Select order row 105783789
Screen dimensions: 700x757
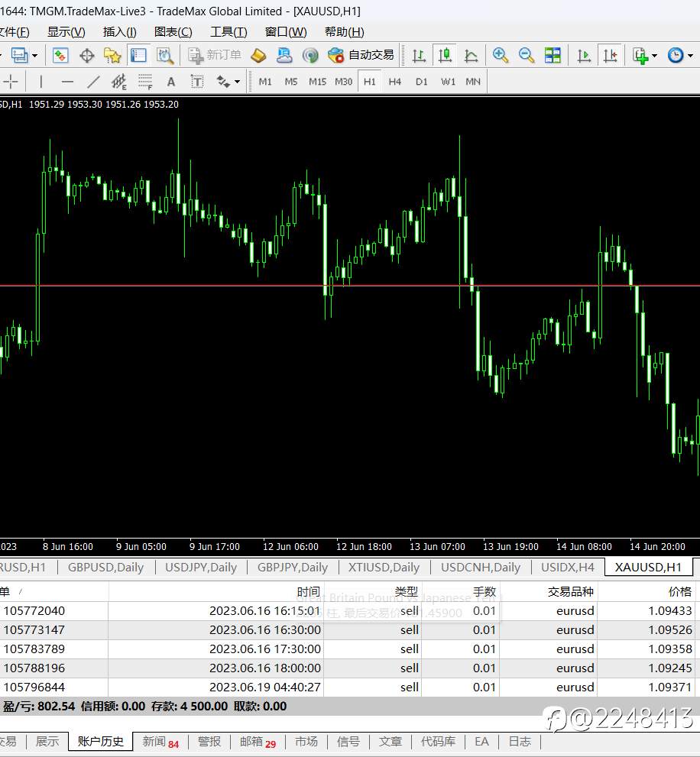point(348,649)
